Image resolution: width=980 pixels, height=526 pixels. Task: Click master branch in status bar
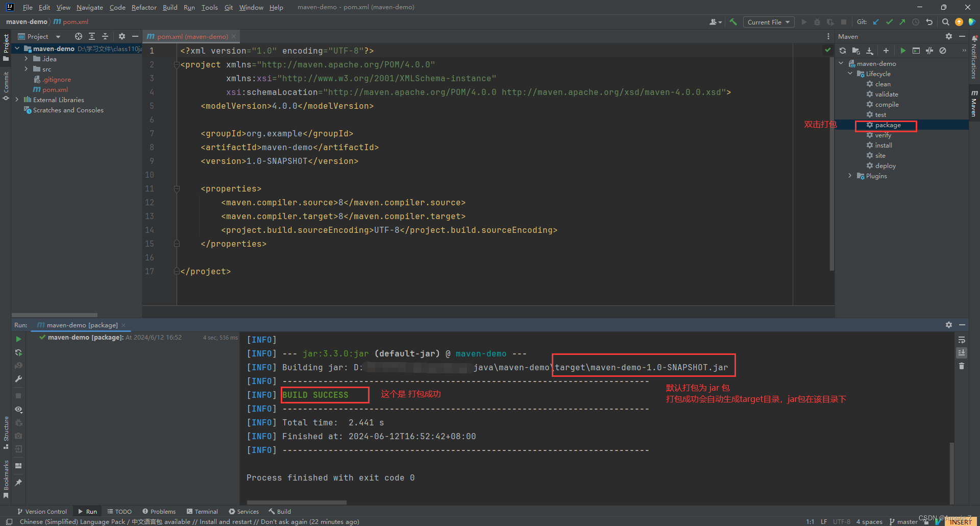(903, 521)
